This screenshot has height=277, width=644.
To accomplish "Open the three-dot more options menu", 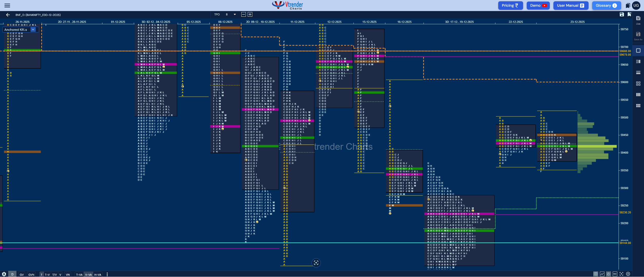I will coord(107,274).
